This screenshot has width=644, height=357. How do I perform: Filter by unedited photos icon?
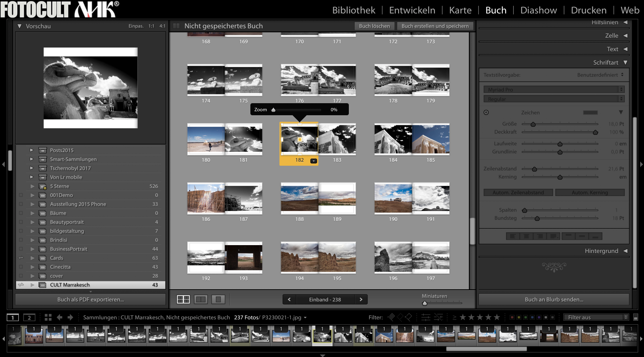(x=438, y=317)
